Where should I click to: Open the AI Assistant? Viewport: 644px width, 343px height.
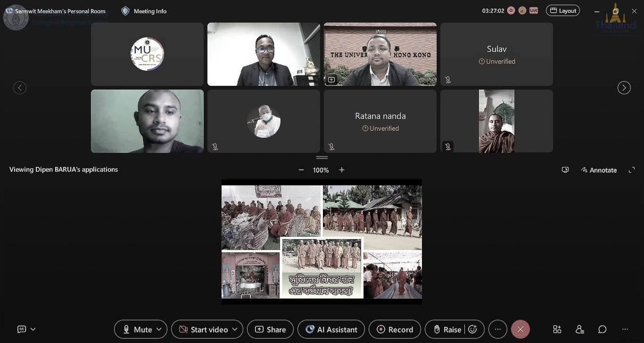(x=331, y=329)
